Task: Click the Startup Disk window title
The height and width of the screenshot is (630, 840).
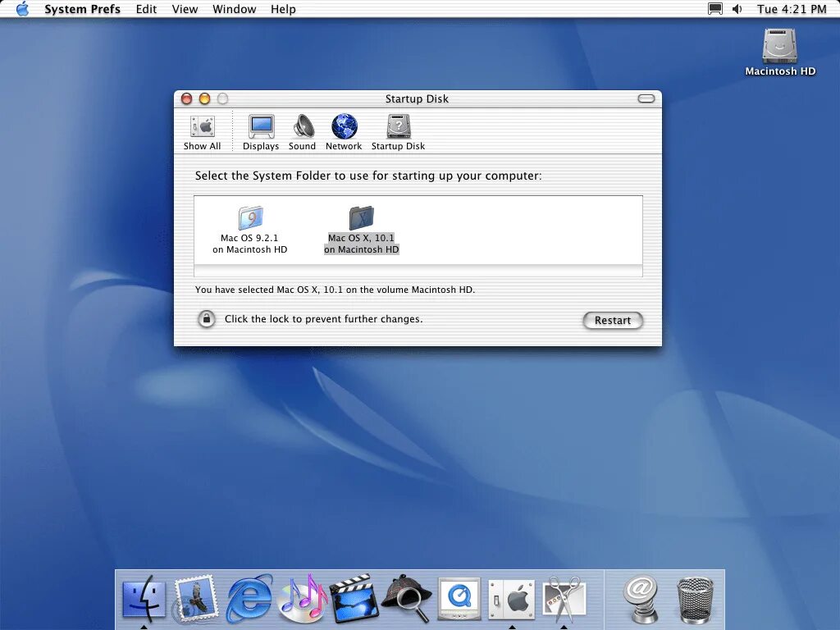Action: point(417,98)
